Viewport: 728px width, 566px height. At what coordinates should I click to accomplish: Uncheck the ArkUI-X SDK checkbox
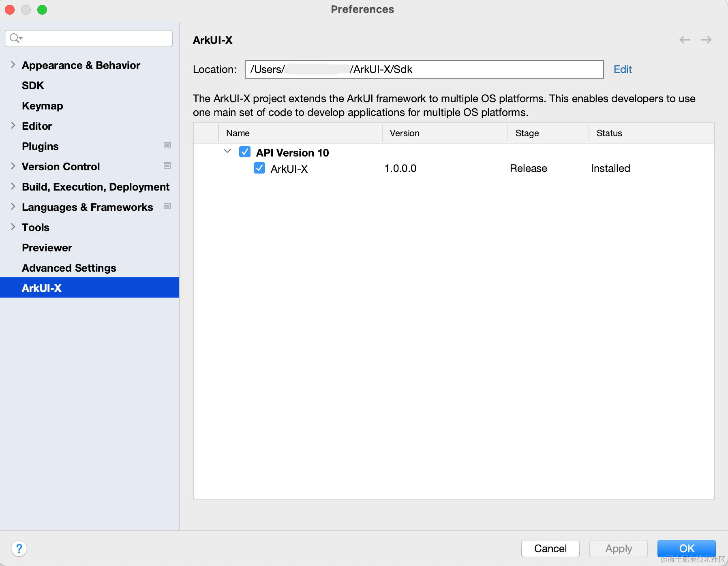[x=259, y=168]
